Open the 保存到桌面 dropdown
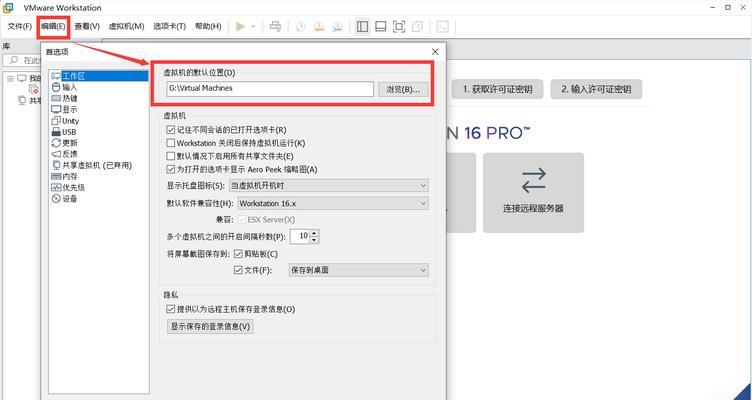 click(x=358, y=270)
